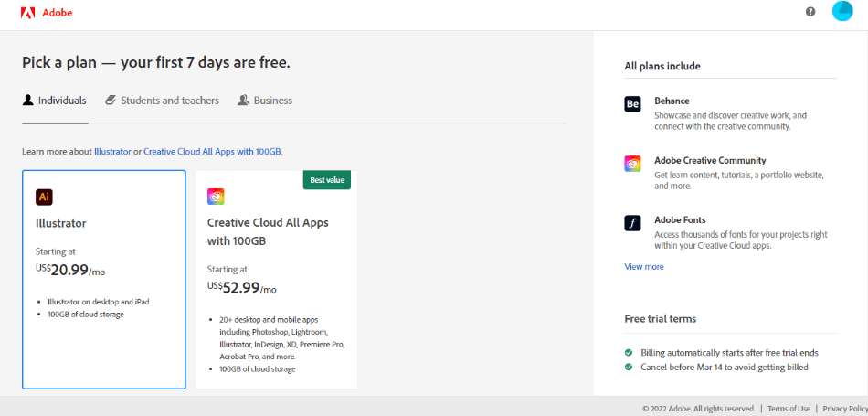Open the help question mark icon
868x416 pixels.
coord(810,12)
